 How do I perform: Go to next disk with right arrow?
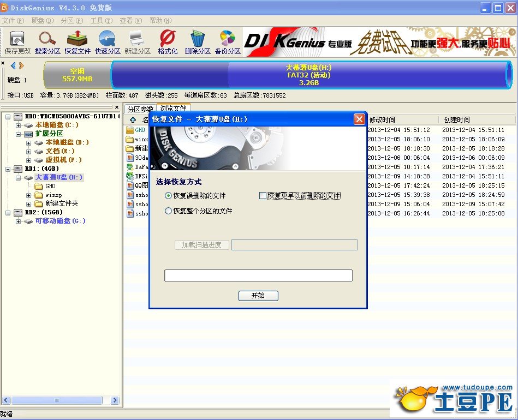click(x=21, y=65)
